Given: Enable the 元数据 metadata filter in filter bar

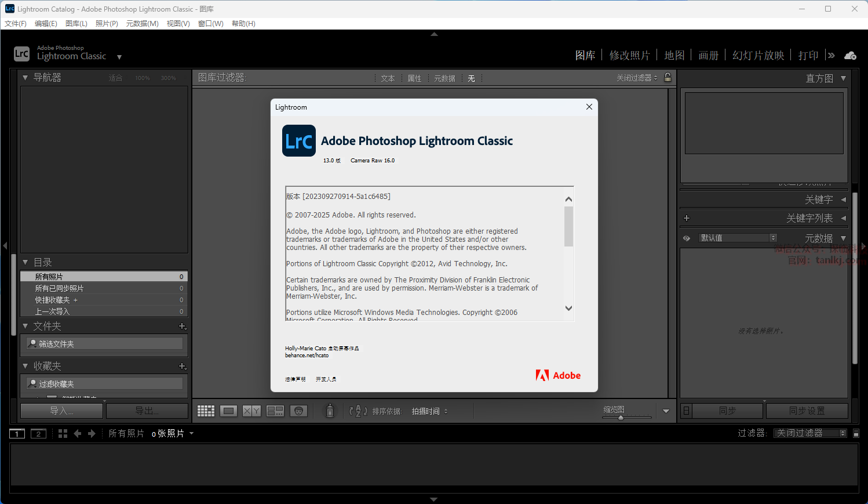Looking at the screenshot, I should tap(445, 78).
